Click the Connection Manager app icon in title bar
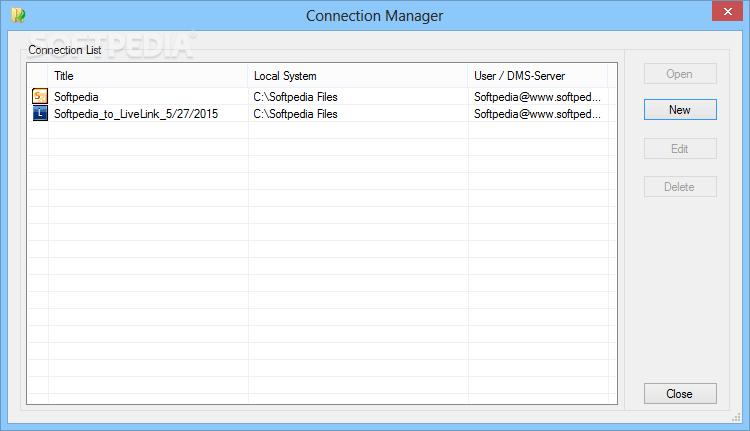Viewport: 750px width, 431px height. tap(18, 15)
